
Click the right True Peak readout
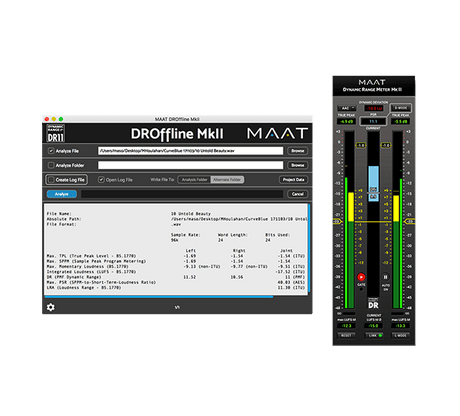401,121
